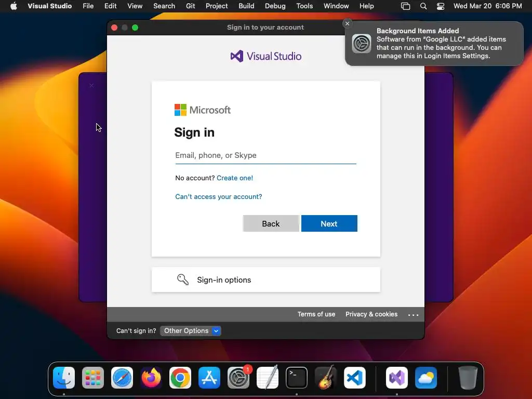Open TextEdit from the dock
The width and height of the screenshot is (532, 399).
268,378
